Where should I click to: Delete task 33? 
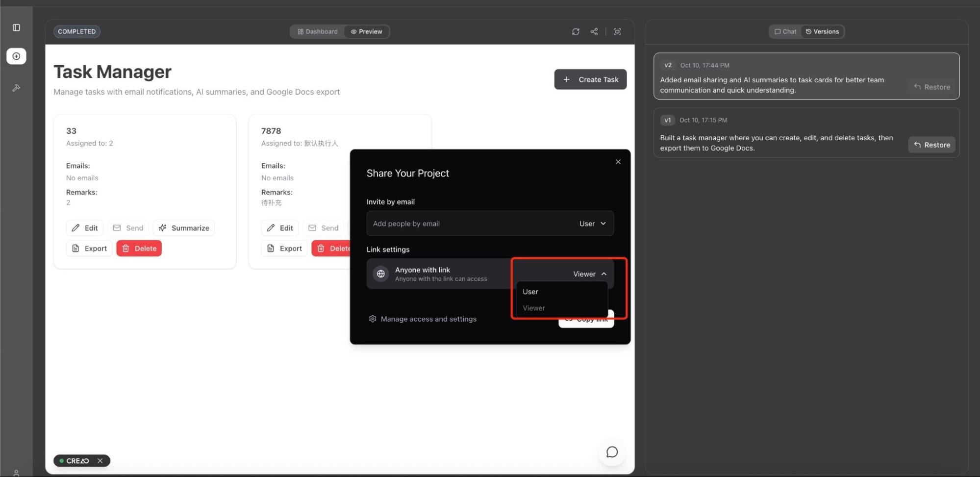(x=139, y=249)
